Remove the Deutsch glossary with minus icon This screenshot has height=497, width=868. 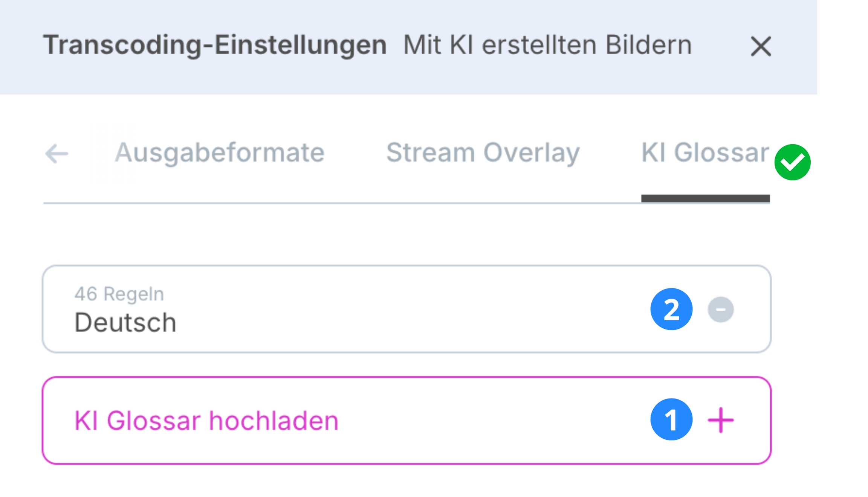[x=720, y=309]
